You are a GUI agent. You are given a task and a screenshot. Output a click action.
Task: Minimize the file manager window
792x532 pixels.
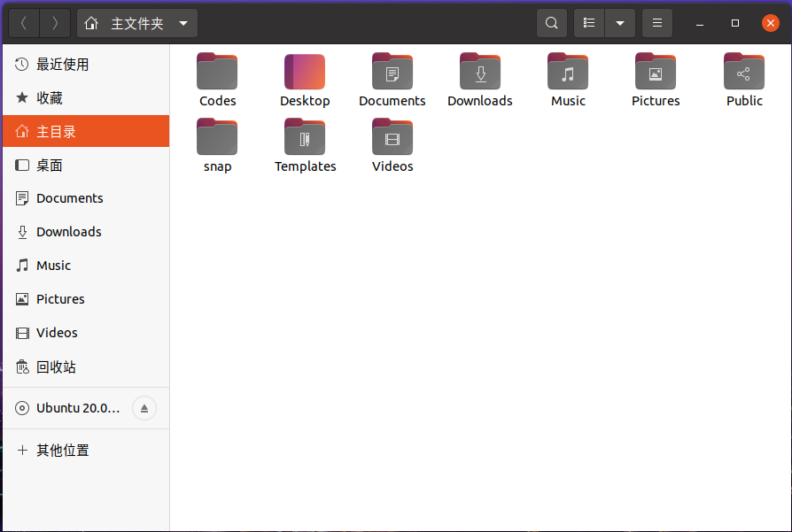click(x=700, y=23)
